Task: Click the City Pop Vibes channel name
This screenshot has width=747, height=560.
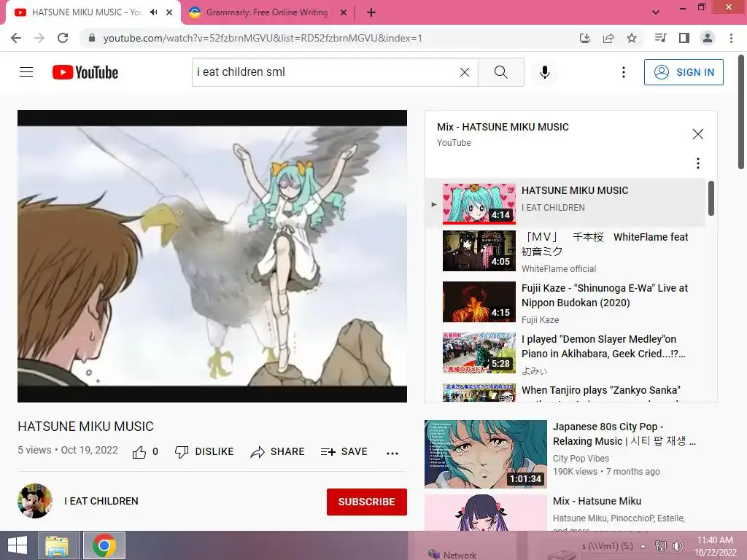Action: pyautogui.click(x=581, y=458)
